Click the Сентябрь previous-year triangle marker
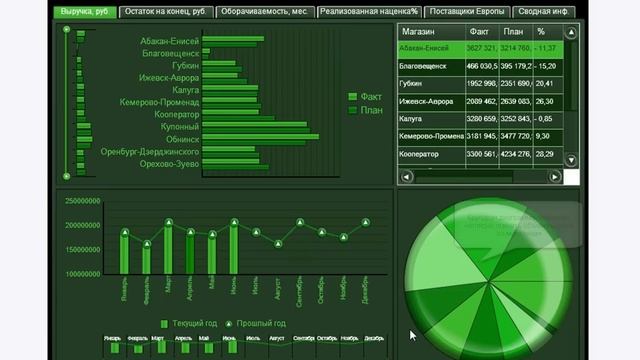640x360 pixels. click(300, 222)
